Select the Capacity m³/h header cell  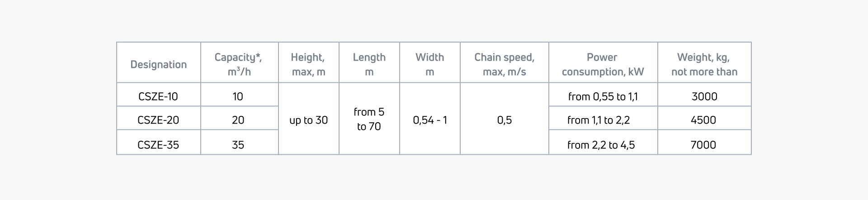pyautogui.click(x=238, y=64)
